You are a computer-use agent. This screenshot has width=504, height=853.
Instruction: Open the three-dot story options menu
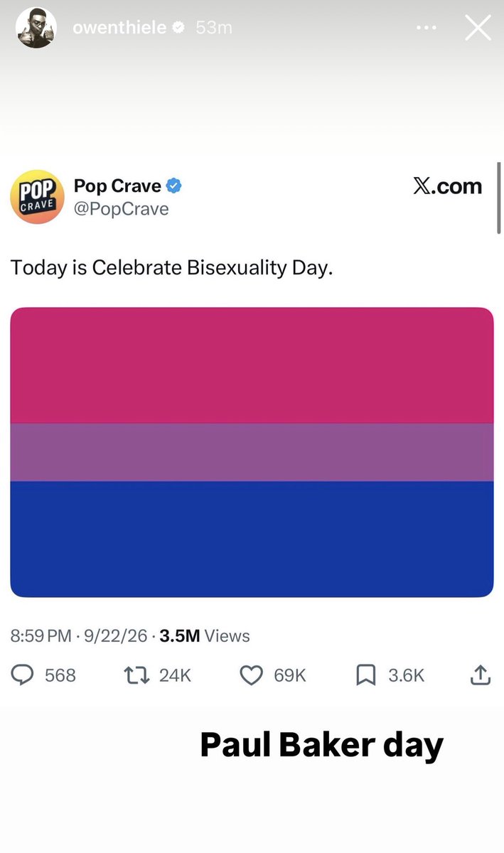pyautogui.click(x=426, y=28)
